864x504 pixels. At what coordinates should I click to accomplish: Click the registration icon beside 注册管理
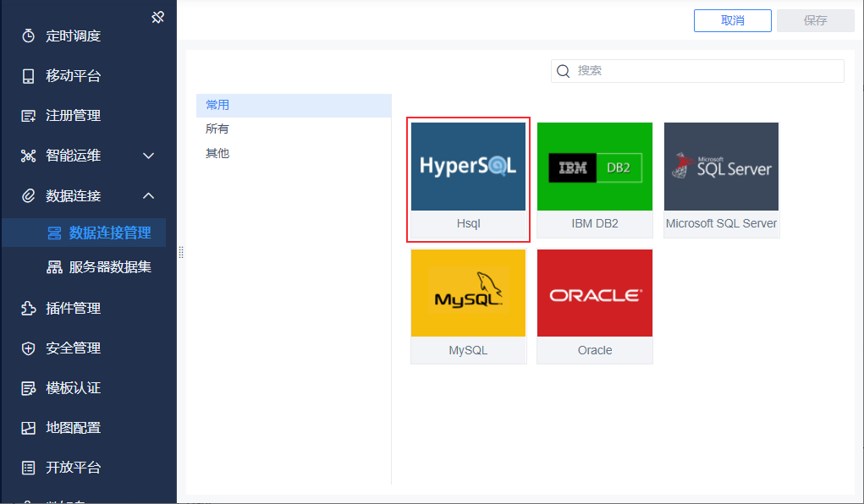[x=28, y=116]
